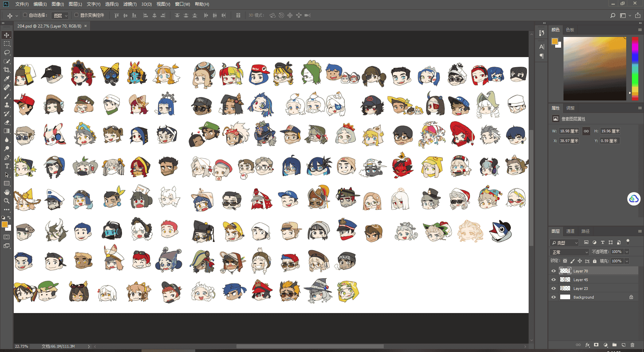Open the layer filter type 类型 dropdown
Screen dimensions: 644x352
(x=564, y=243)
